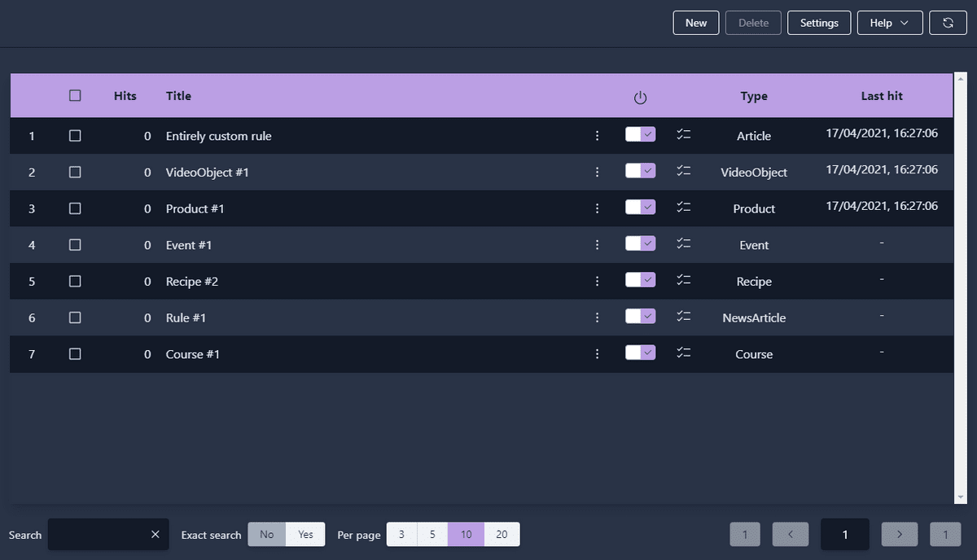
Task: Show 3 rules per page
Action: point(401,534)
